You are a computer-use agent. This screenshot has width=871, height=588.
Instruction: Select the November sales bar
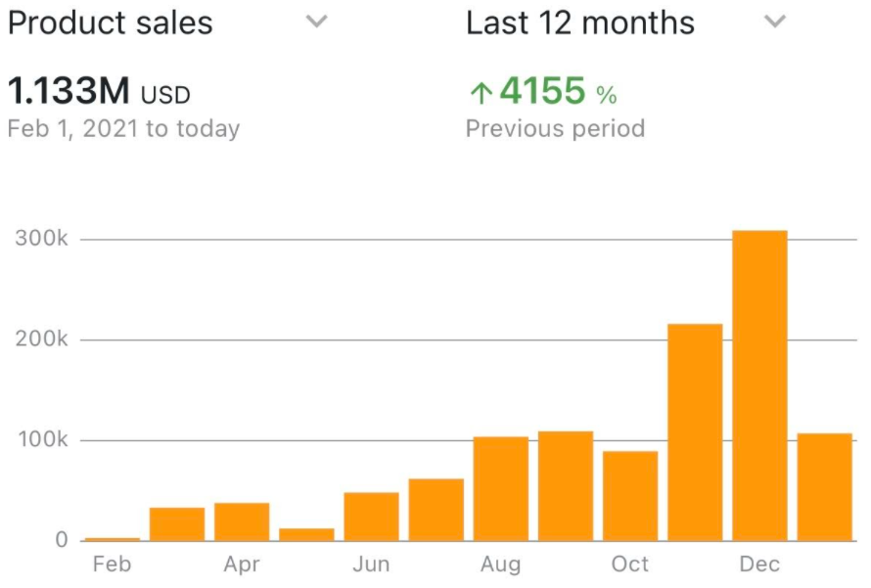695,431
